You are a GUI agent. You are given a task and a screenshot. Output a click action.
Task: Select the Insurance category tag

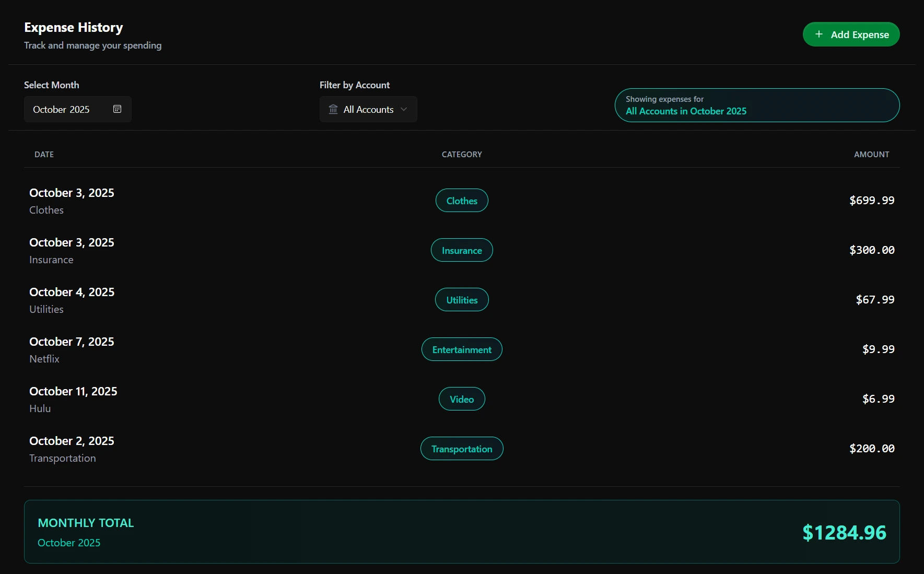(461, 250)
